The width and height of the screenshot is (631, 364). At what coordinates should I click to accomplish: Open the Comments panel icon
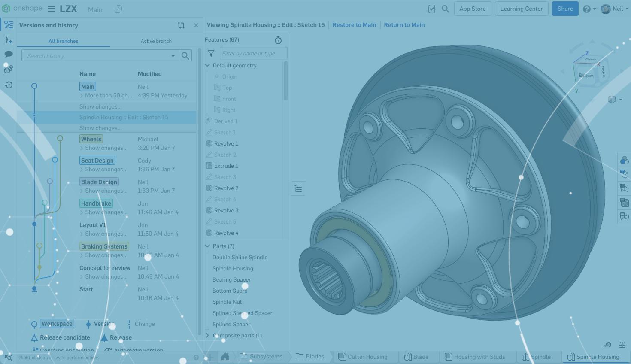(x=9, y=54)
